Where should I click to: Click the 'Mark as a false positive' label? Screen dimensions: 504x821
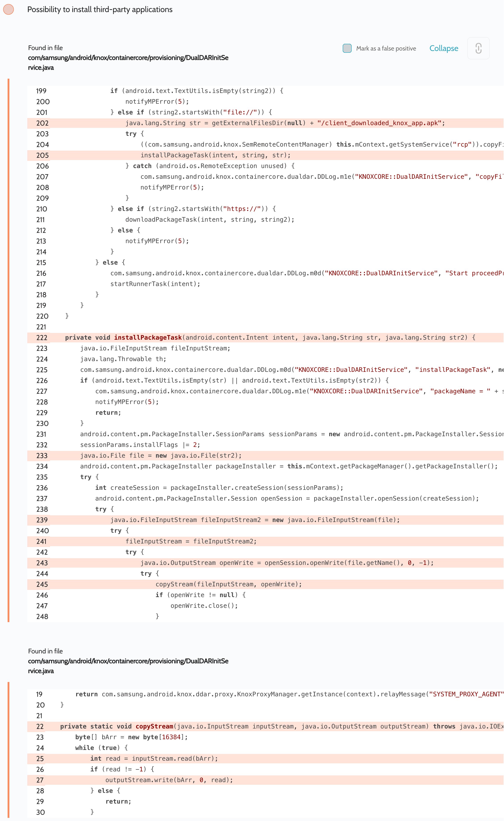(x=386, y=48)
